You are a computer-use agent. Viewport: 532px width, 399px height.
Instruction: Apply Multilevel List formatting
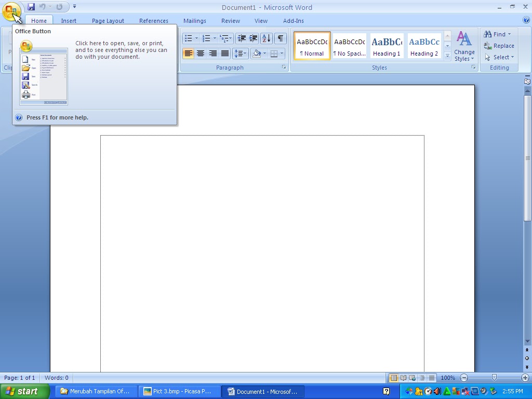click(225, 38)
